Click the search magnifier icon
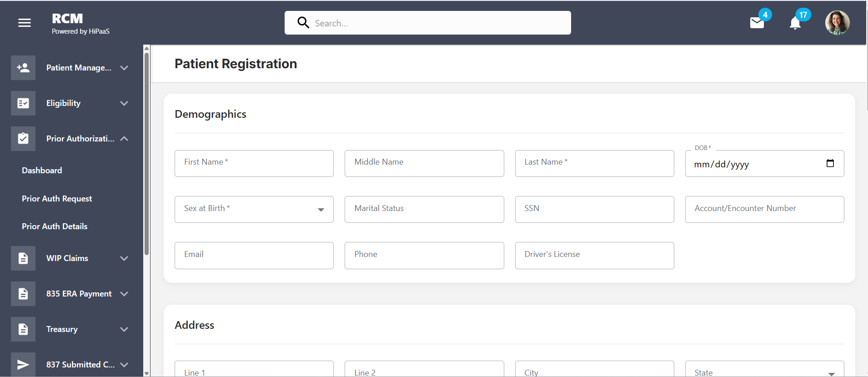 [x=303, y=23]
